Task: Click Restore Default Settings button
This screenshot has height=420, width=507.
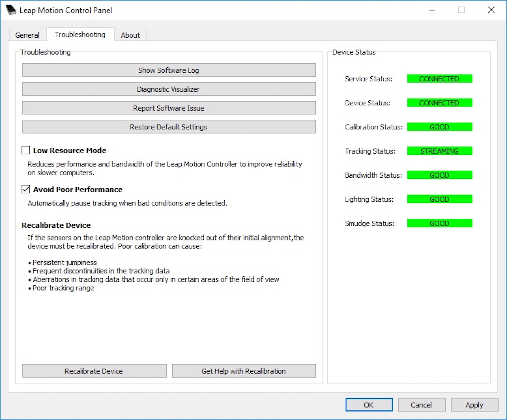Action: pyautogui.click(x=169, y=127)
